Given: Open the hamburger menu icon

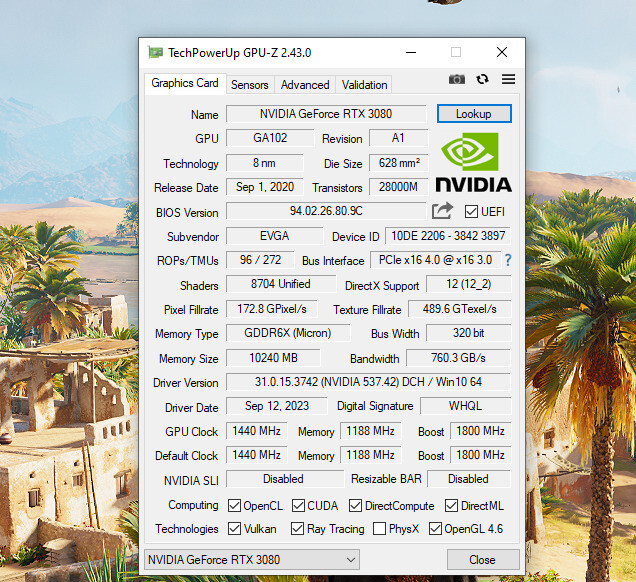Looking at the screenshot, I should 508,79.
